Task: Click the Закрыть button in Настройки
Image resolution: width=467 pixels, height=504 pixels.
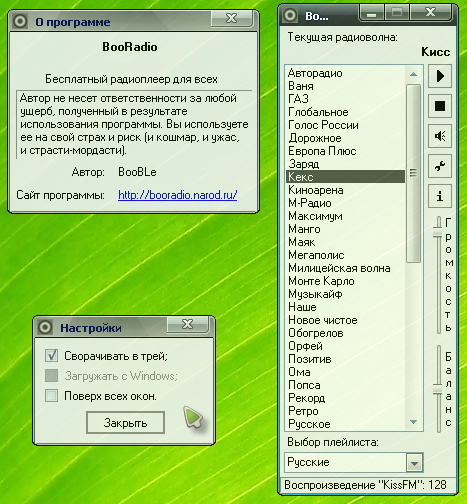Action: [x=125, y=423]
